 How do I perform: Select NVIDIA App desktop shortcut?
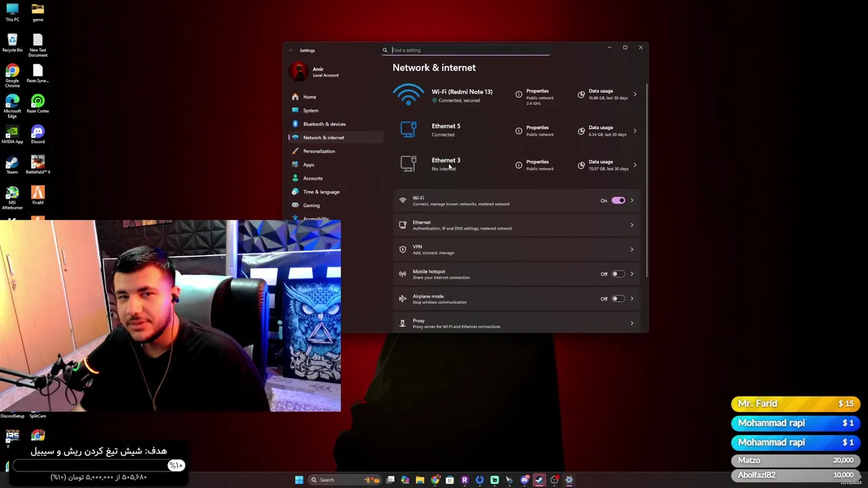click(12, 134)
